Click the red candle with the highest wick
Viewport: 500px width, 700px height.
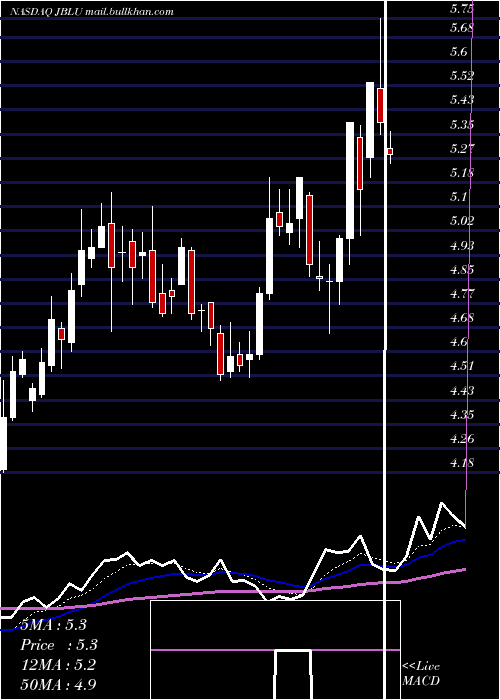coord(380,105)
